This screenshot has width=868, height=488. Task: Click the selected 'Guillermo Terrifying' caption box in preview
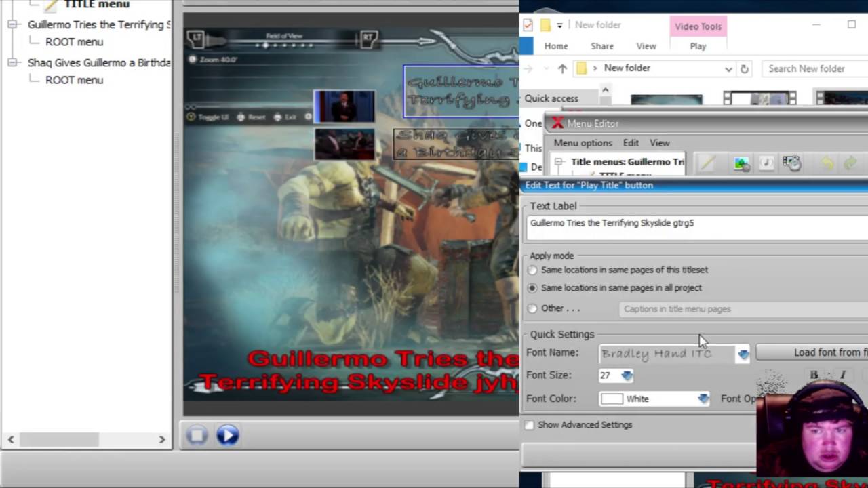461,91
